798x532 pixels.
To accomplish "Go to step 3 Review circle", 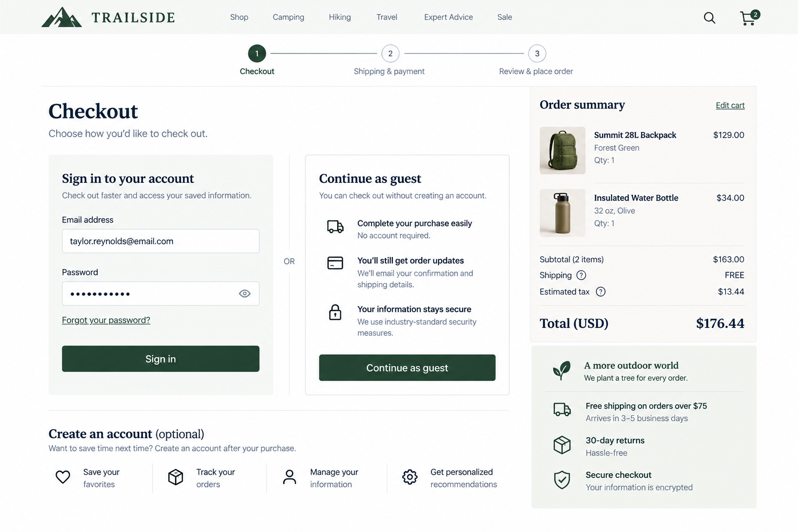I will (x=537, y=54).
